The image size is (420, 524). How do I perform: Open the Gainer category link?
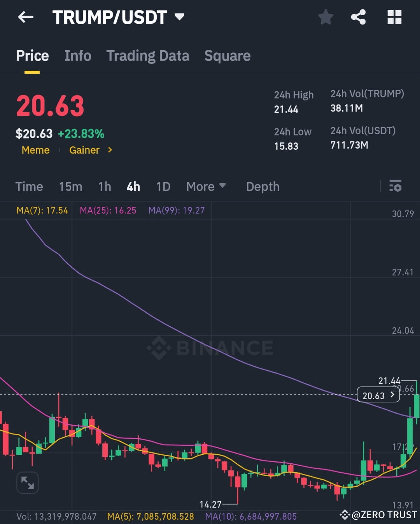pyautogui.click(x=84, y=150)
